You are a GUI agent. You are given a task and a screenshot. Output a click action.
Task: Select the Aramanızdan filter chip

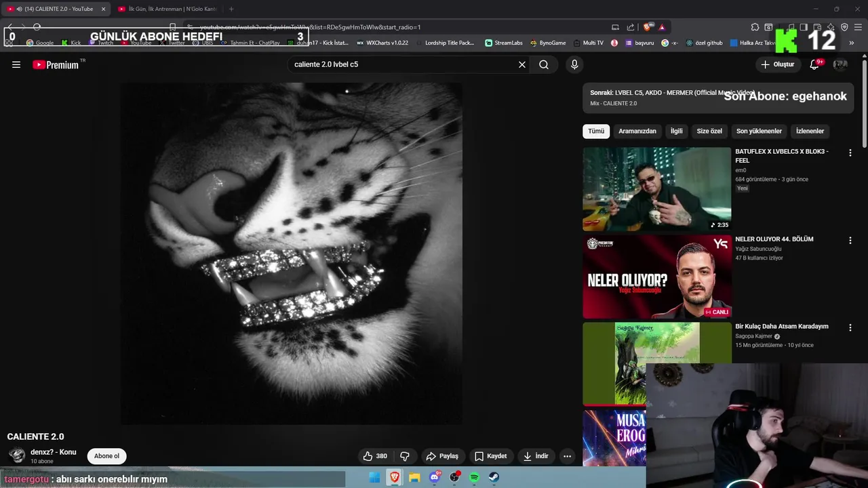click(637, 131)
